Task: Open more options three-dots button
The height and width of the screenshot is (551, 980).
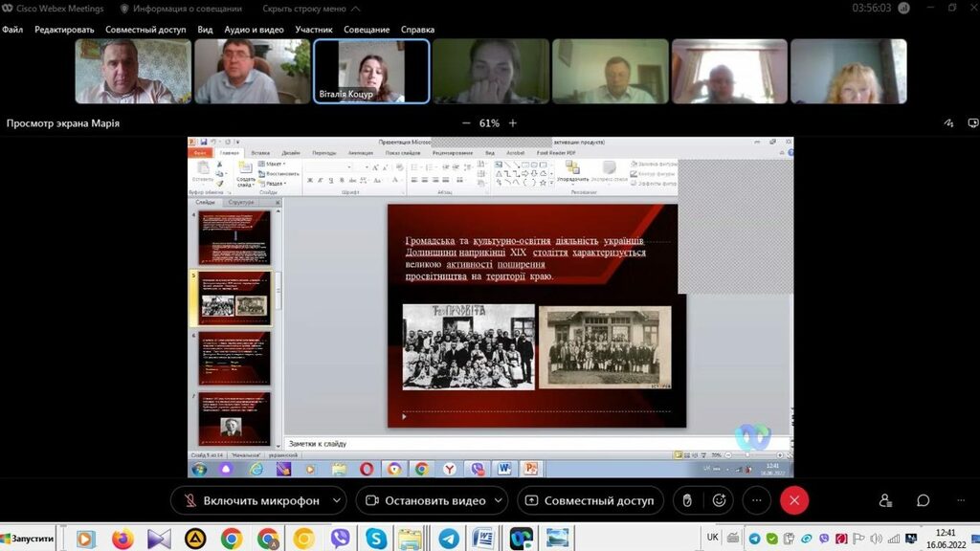Action: pos(756,500)
